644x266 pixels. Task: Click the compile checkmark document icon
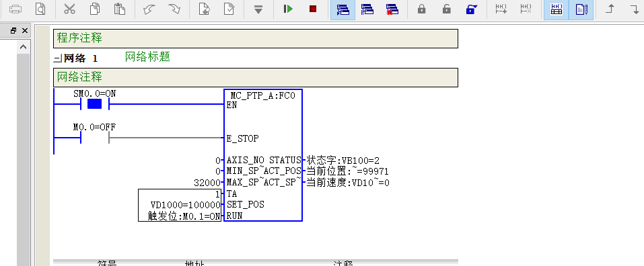pos(229,9)
